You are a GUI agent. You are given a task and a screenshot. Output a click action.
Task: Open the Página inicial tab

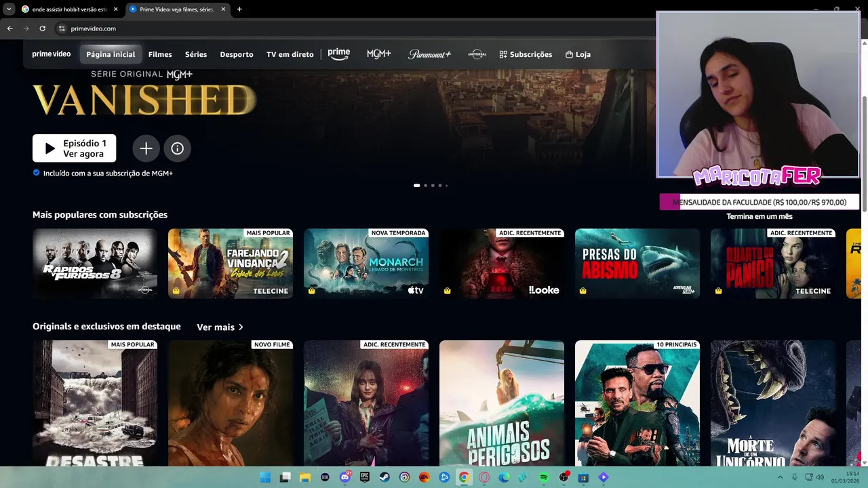point(111,54)
